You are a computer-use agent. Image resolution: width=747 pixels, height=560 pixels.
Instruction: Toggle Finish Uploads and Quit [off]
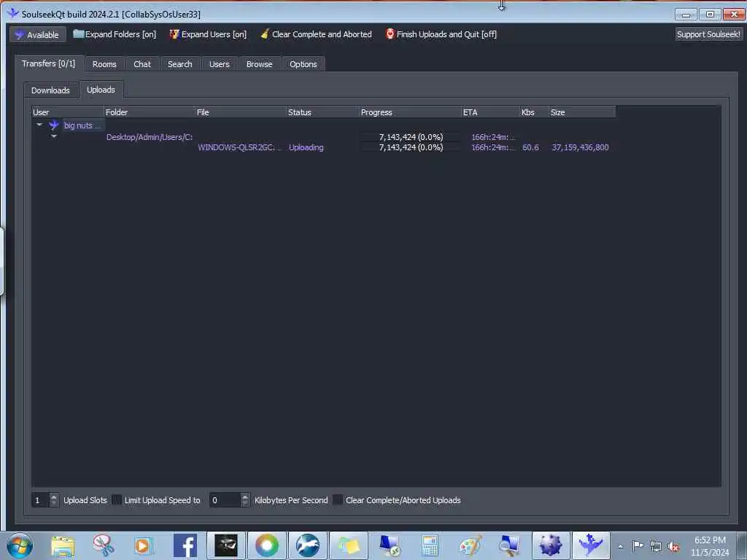441,34
